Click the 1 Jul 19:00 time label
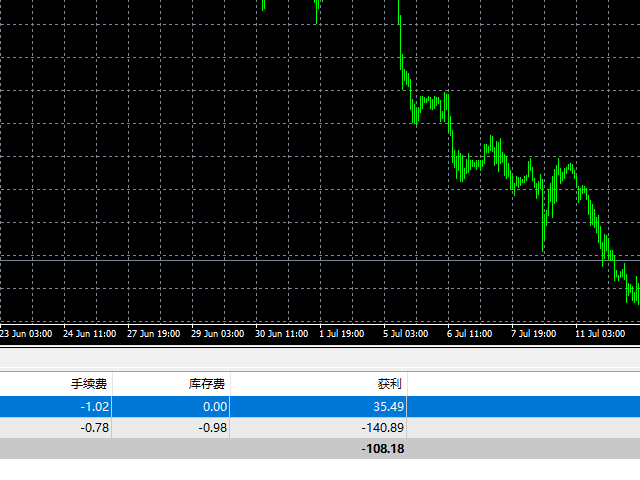The image size is (640, 480). pos(342,334)
